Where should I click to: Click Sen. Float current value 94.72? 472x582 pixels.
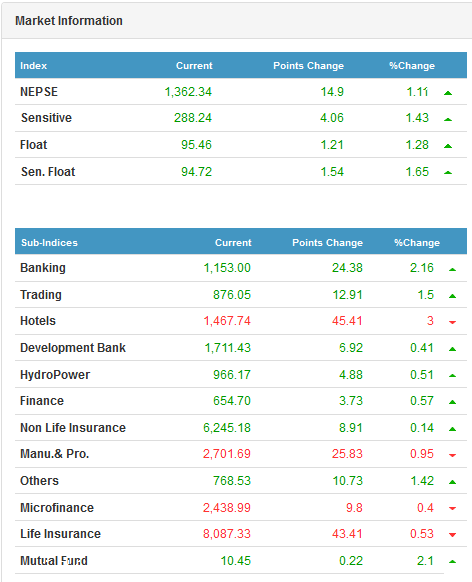[x=196, y=172]
